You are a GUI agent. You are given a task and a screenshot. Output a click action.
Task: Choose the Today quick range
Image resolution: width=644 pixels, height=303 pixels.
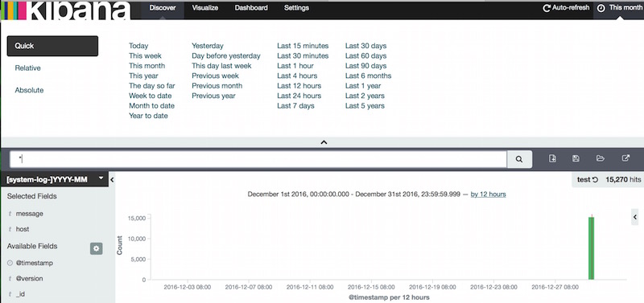pyautogui.click(x=138, y=46)
